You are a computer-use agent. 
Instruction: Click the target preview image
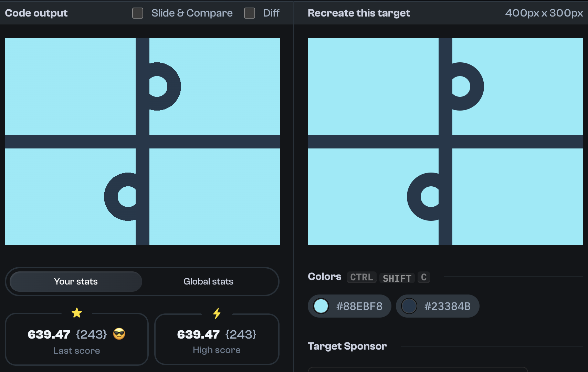coord(444,141)
